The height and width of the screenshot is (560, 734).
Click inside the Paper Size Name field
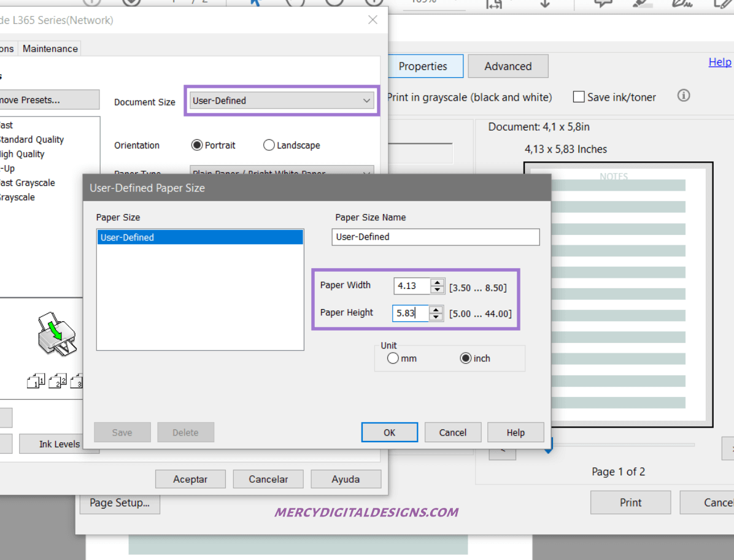click(x=435, y=237)
